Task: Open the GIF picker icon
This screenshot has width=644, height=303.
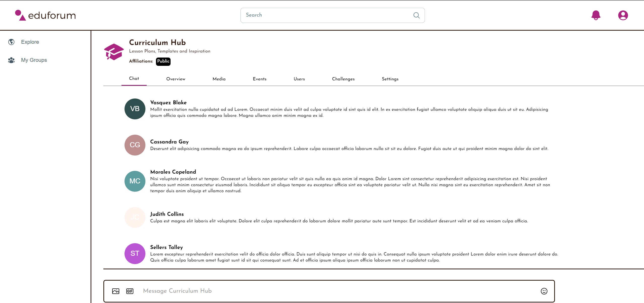Action: (130, 291)
